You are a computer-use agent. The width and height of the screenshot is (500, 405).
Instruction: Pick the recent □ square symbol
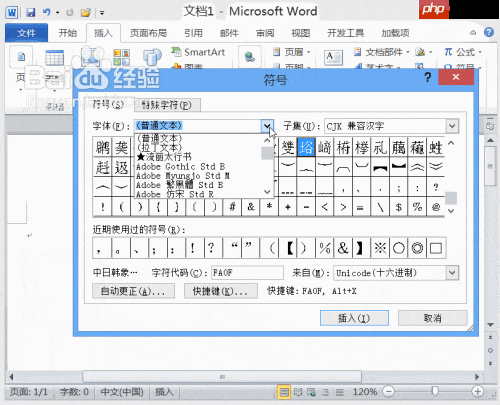click(x=436, y=248)
